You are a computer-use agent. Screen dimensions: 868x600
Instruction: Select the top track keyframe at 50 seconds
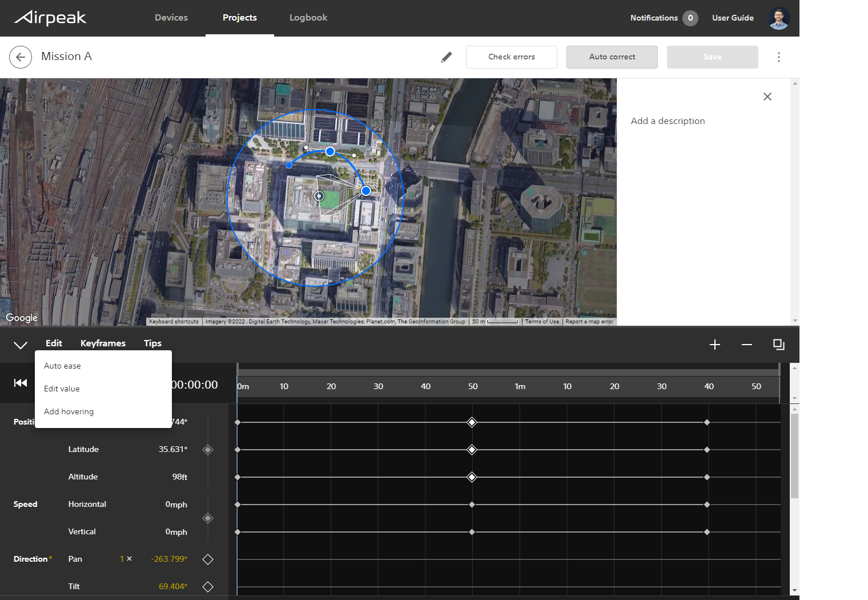(x=472, y=422)
